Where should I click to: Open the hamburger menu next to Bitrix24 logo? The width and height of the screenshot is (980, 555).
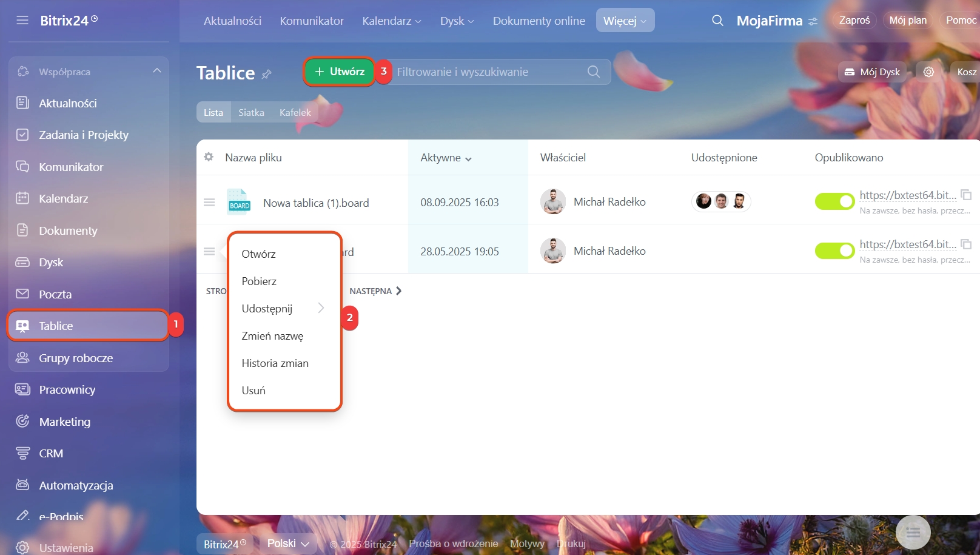[x=22, y=21]
